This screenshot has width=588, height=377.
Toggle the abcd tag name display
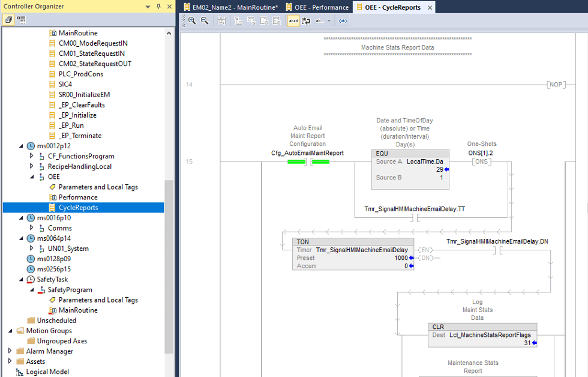(x=293, y=21)
